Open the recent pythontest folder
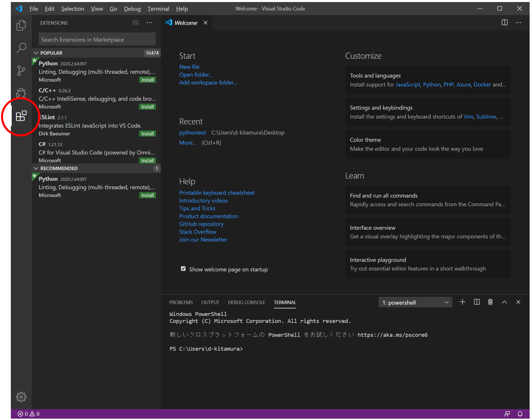Viewport: 531px width, 420px height. coord(192,133)
